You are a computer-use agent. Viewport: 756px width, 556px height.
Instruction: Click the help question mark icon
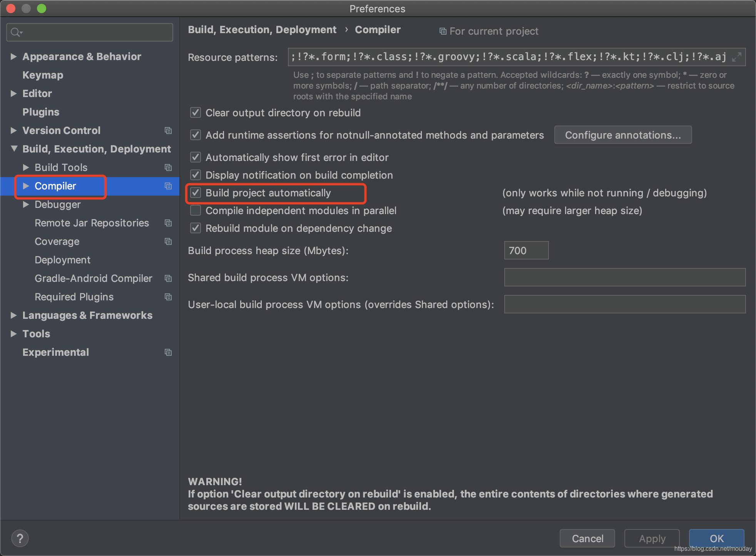[20, 538]
